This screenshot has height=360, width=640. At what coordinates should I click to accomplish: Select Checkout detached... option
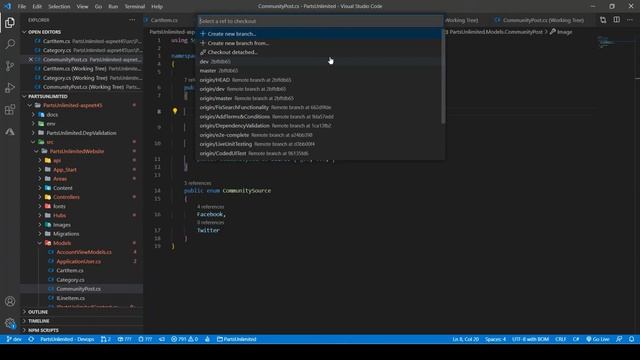tap(320, 52)
